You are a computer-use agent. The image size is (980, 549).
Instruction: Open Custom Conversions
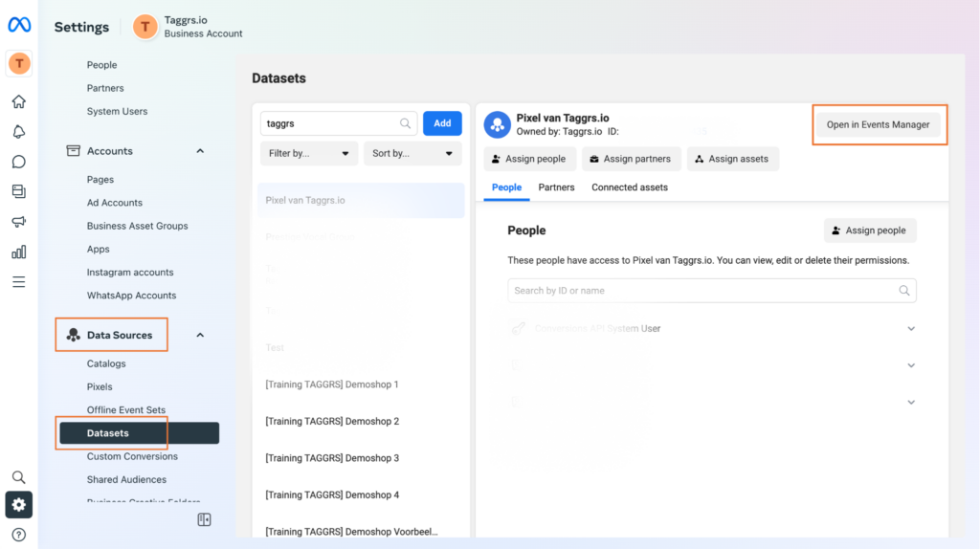point(132,456)
